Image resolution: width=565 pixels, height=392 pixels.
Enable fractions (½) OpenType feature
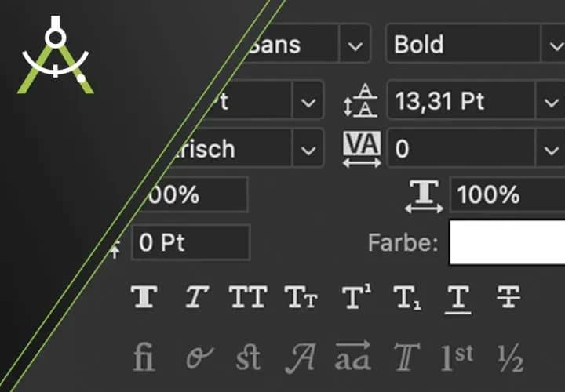[x=509, y=358]
